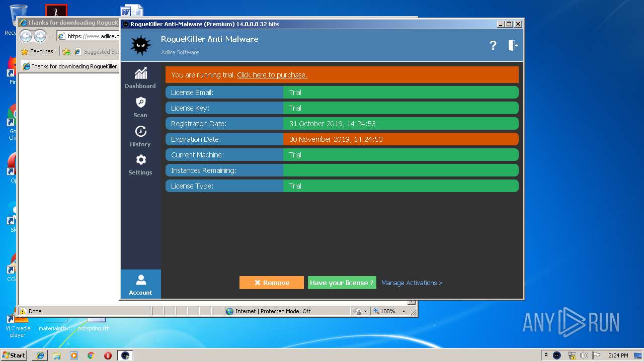The height and width of the screenshot is (362, 644).
Task: Open the Dashboard section in RogueKiller
Action: click(140, 78)
